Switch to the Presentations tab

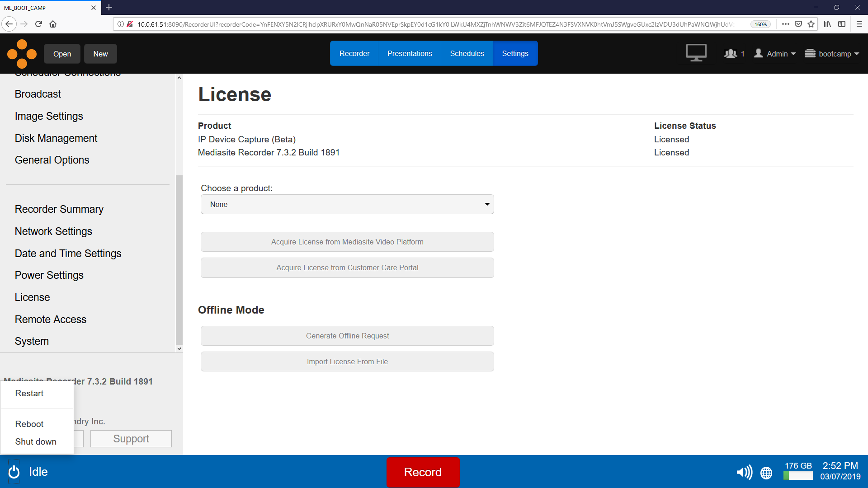coord(410,53)
